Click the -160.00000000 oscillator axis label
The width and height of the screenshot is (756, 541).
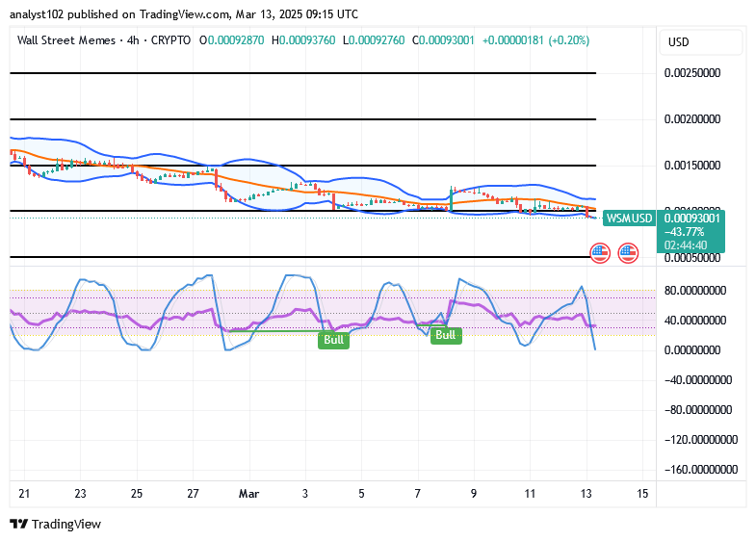(701, 469)
